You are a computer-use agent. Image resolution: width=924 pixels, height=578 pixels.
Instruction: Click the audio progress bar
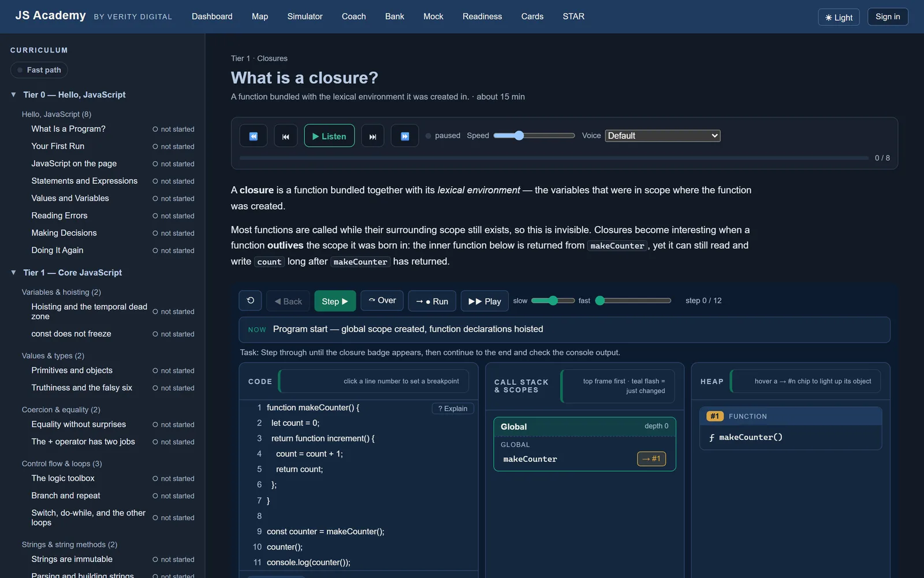pyautogui.click(x=554, y=158)
